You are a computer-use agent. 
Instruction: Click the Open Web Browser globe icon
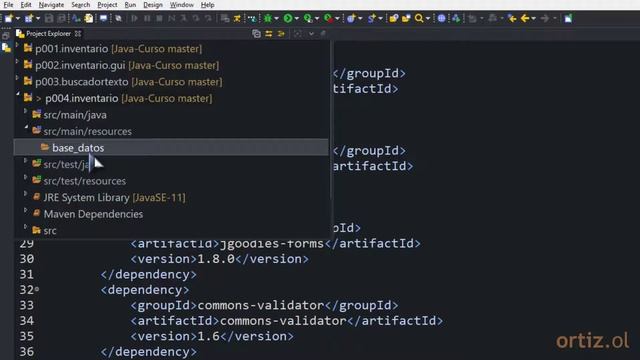(441, 18)
